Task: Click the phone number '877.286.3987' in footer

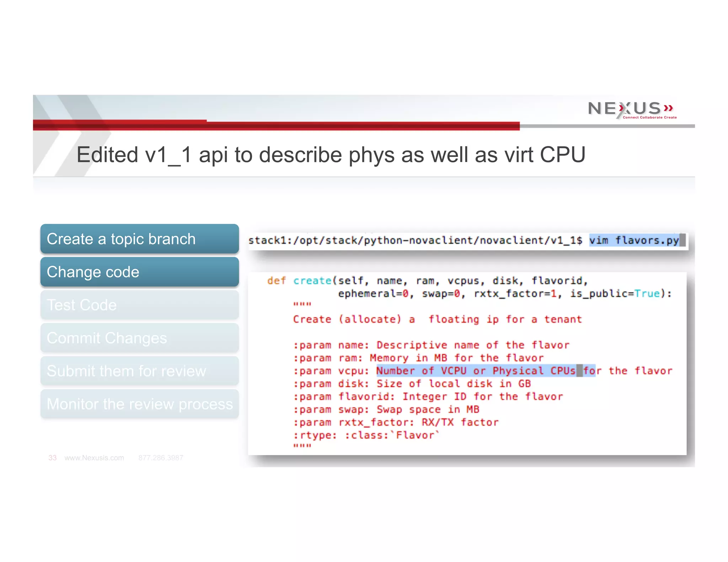Action: 161,458
